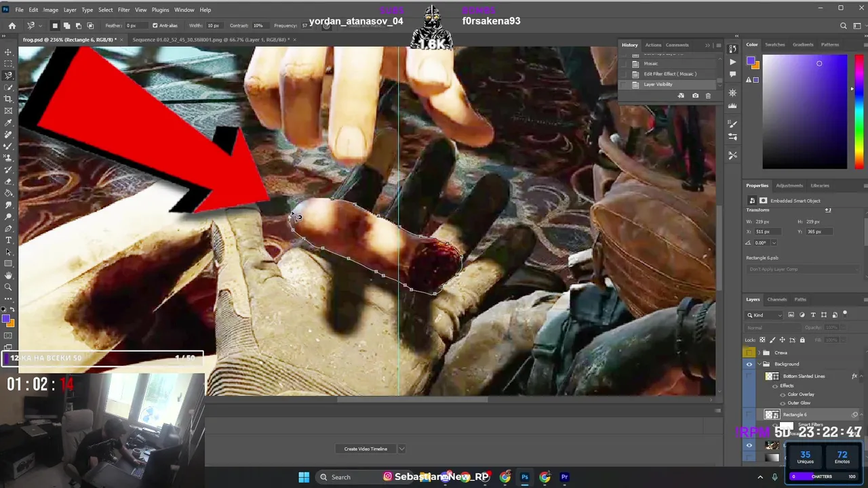
Task: Open the rotation angle dropdown in Properties
Action: point(774,243)
